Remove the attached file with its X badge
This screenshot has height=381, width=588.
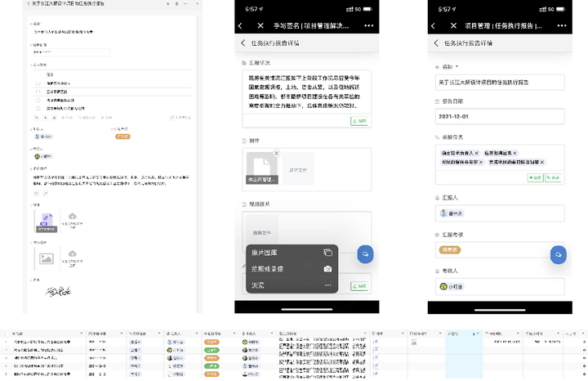click(276, 153)
